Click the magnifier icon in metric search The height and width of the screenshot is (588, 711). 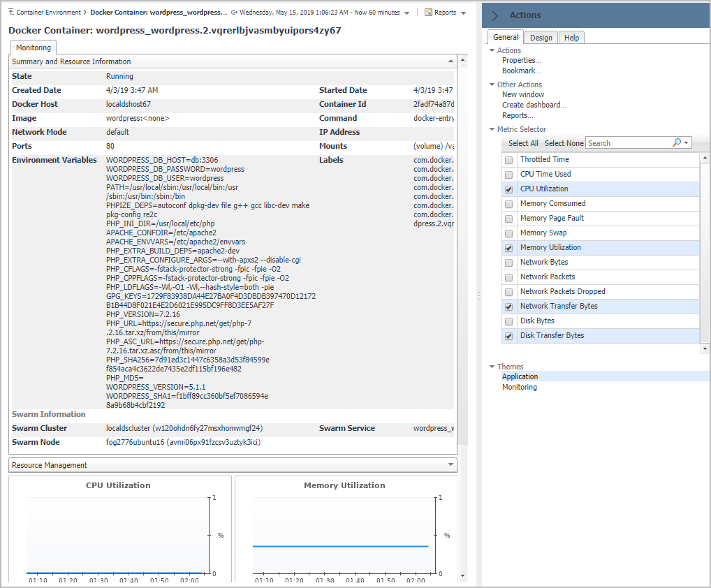pyautogui.click(x=677, y=142)
